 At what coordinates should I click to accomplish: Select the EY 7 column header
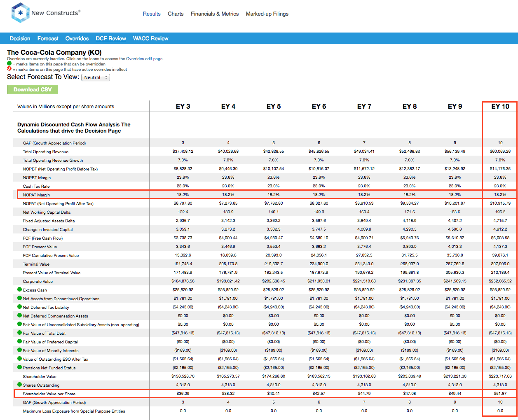pos(364,106)
